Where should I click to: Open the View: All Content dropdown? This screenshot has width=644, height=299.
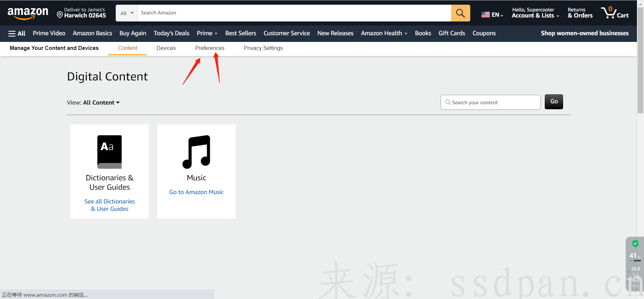pyautogui.click(x=93, y=103)
